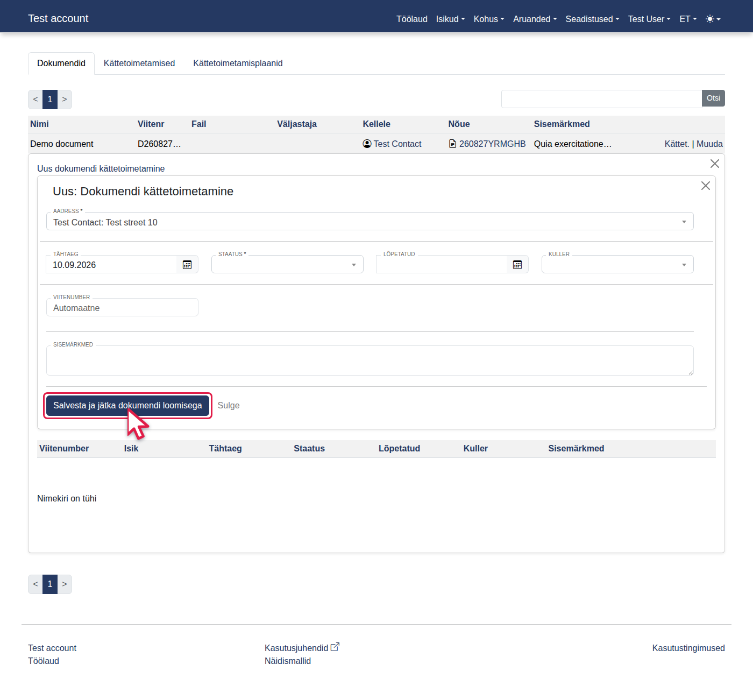Go to Töölaud in the top navigation
Viewport: 753px width, 700px height.
(412, 19)
